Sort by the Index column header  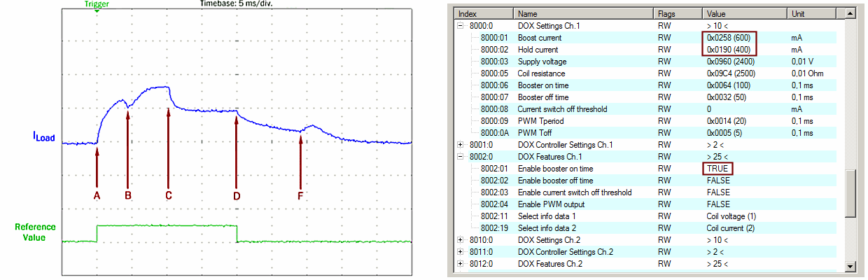(x=484, y=14)
